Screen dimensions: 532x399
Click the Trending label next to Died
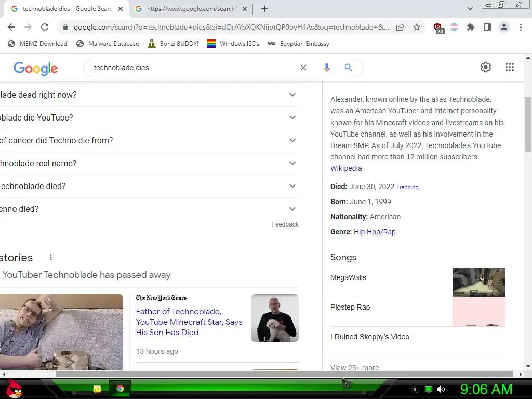click(x=407, y=187)
